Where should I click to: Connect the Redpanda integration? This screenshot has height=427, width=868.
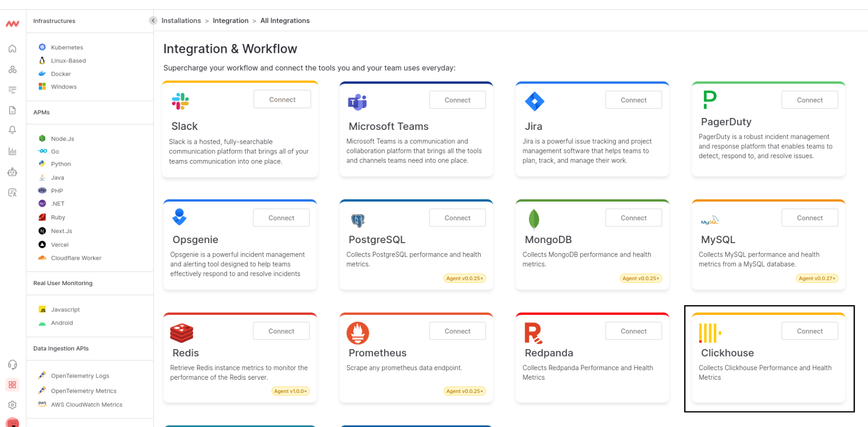point(634,331)
